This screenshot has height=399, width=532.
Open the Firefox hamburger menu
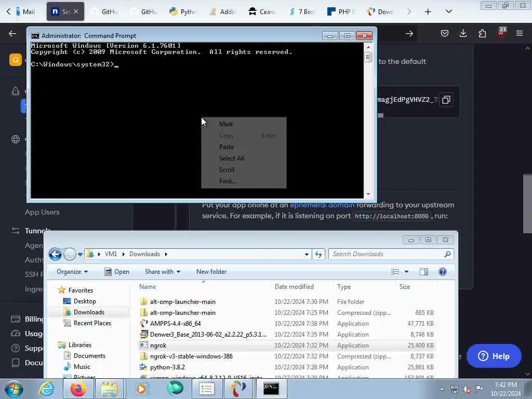520,33
